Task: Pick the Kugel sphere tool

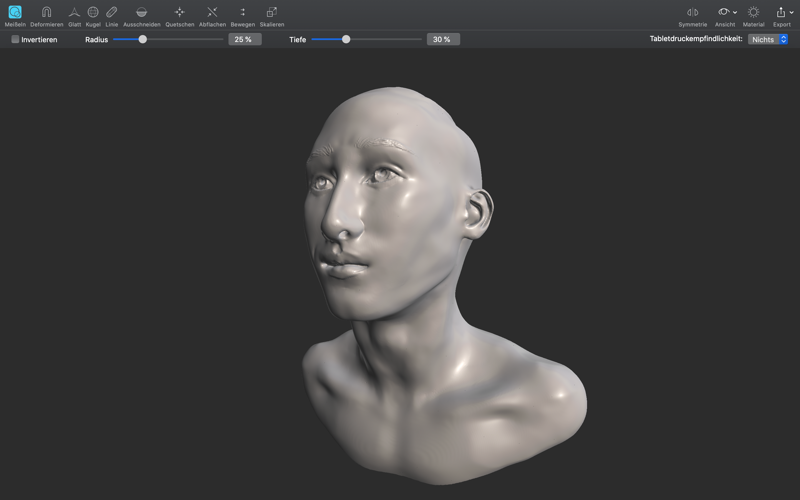Action: [93, 13]
